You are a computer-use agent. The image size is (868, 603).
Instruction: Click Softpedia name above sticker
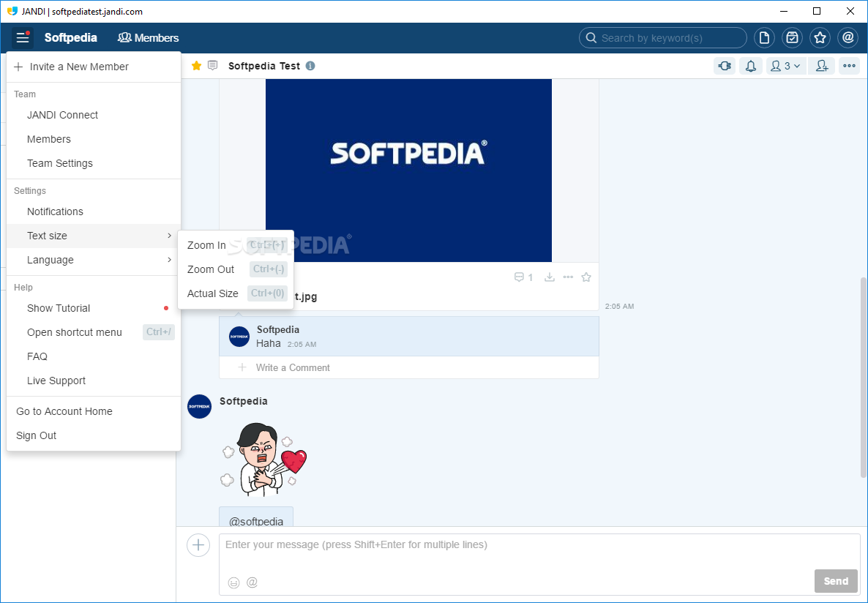(244, 402)
